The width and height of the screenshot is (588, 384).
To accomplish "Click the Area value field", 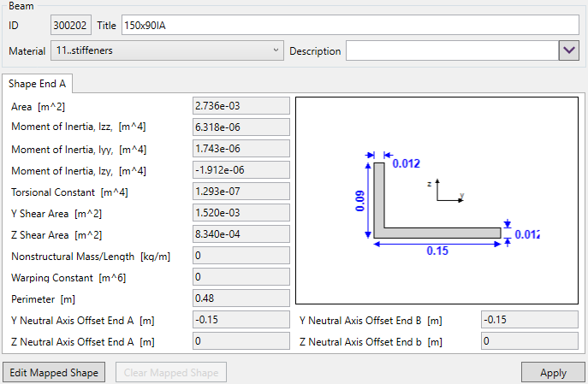I will coord(241,106).
